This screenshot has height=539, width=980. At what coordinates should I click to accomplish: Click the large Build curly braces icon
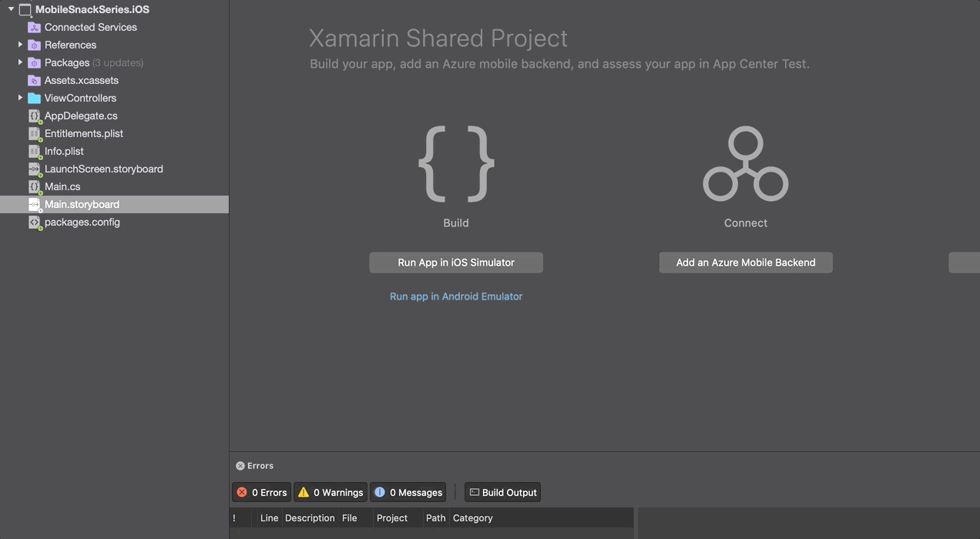(456, 164)
